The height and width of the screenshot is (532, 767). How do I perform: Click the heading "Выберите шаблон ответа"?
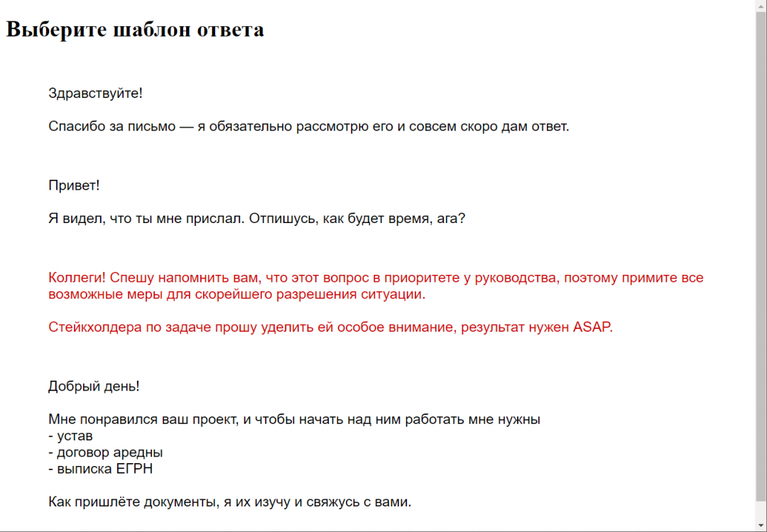pyautogui.click(x=135, y=30)
